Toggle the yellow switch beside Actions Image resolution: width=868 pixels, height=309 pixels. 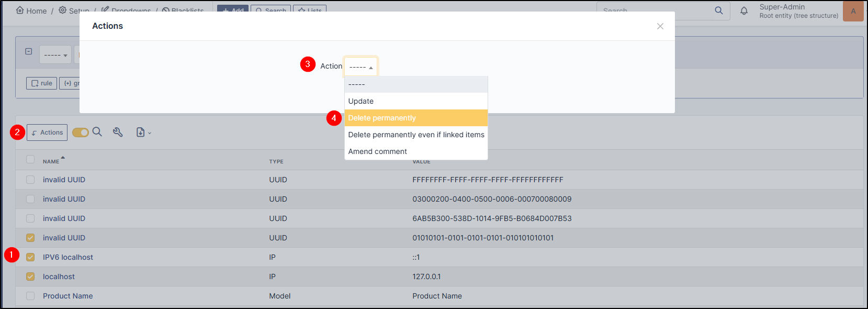[81, 133]
